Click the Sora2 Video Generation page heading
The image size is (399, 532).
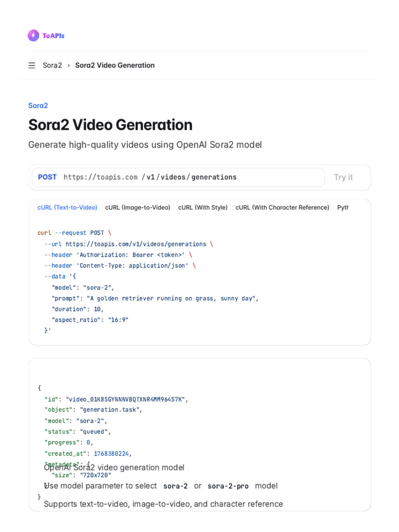pos(110,125)
